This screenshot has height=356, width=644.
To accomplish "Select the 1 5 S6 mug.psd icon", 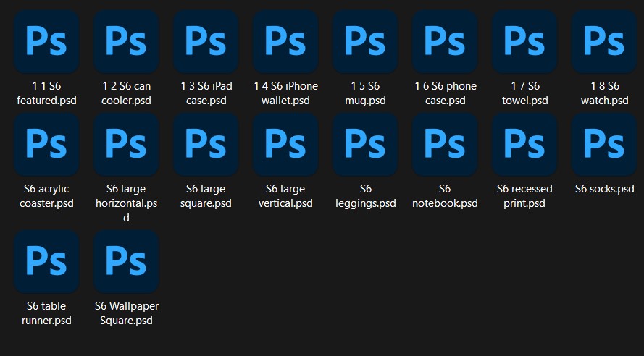I will pos(365,41).
